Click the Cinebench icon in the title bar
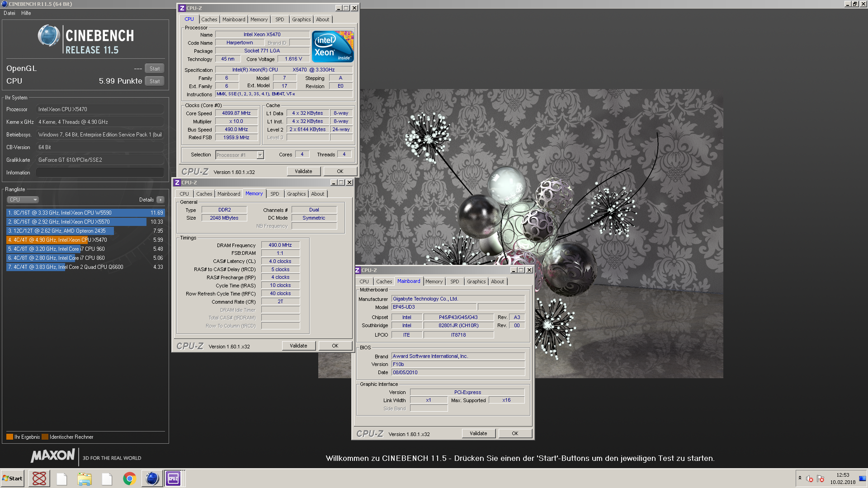868x488 pixels. coord(5,4)
